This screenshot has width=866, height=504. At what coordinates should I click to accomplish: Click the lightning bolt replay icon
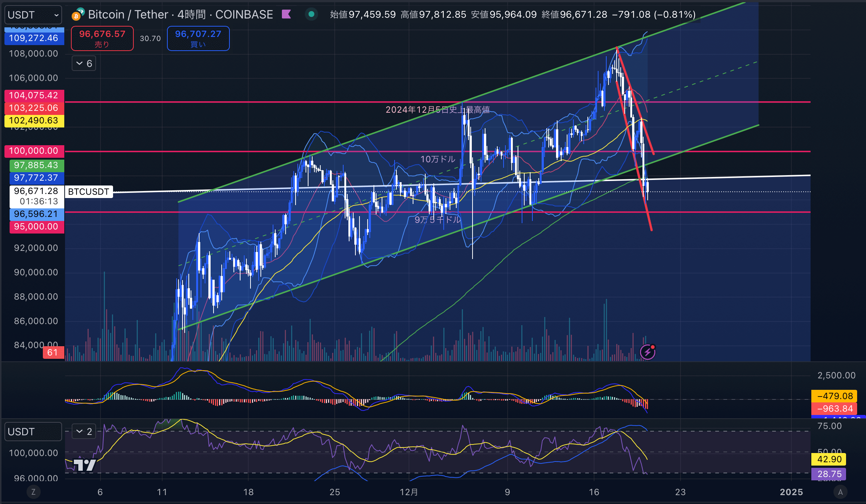[648, 352]
